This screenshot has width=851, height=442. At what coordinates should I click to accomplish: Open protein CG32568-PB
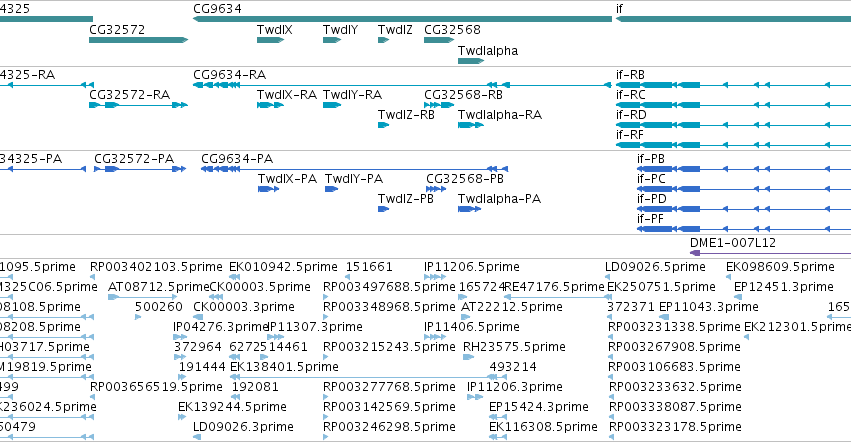tap(465, 179)
